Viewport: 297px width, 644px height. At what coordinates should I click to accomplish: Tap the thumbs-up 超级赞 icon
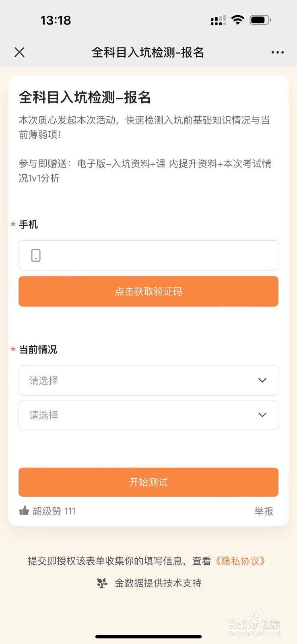(24, 511)
